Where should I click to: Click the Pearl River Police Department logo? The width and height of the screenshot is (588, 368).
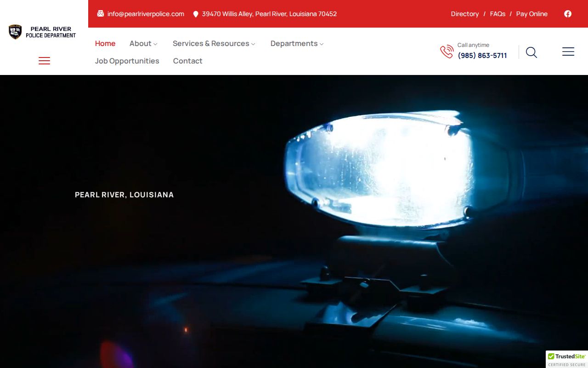click(42, 32)
